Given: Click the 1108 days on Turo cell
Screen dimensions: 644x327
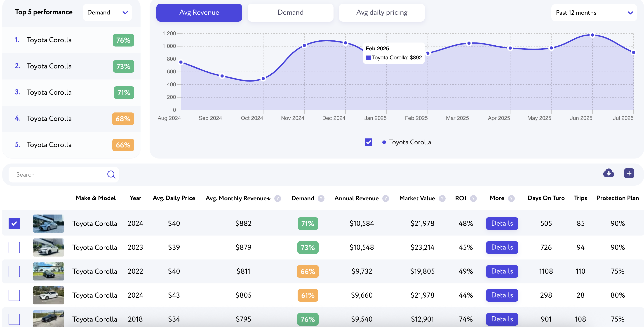Looking at the screenshot, I should coord(546,271).
